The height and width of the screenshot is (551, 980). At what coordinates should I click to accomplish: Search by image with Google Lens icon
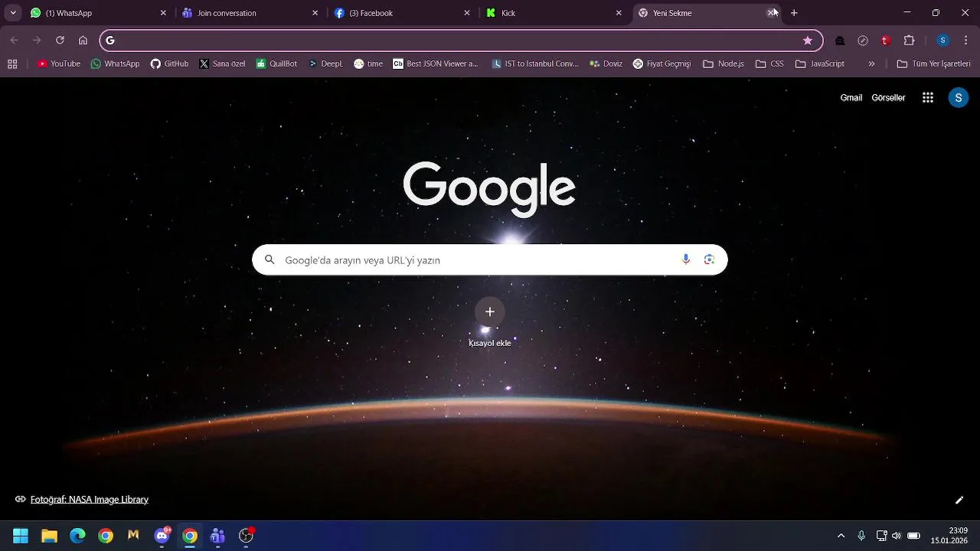point(709,259)
